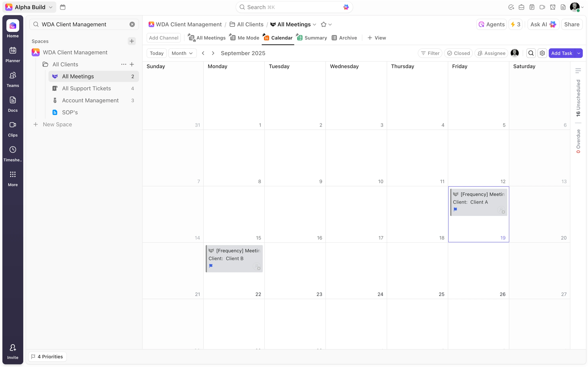Open the Clips section

point(13,129)
